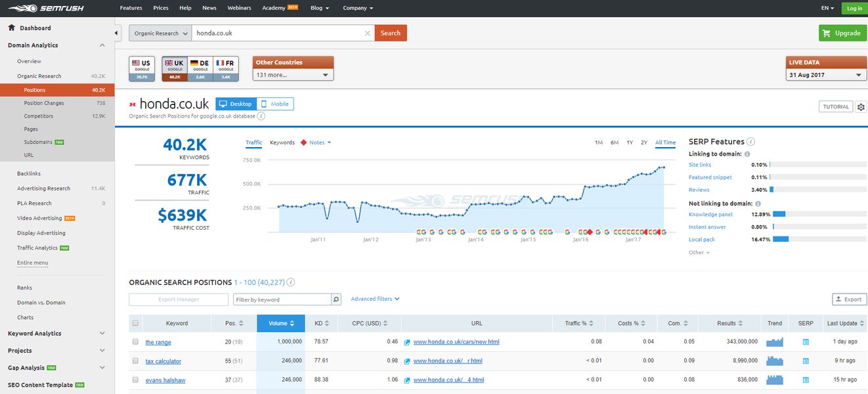Show the Keywords chart tab
This screenshot has width=868, height=394.
coord(282,142)
